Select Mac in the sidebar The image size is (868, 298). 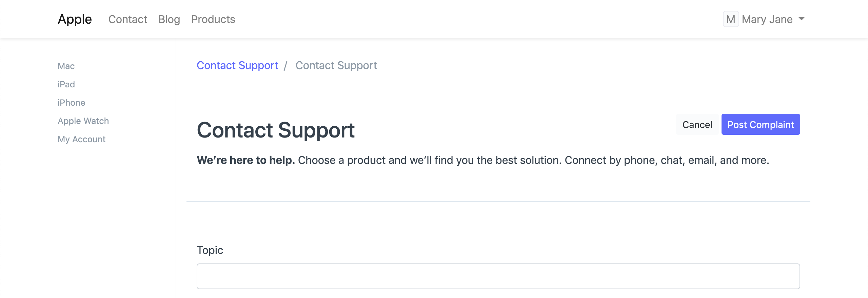pyautogui.click(x=66, y=66)
